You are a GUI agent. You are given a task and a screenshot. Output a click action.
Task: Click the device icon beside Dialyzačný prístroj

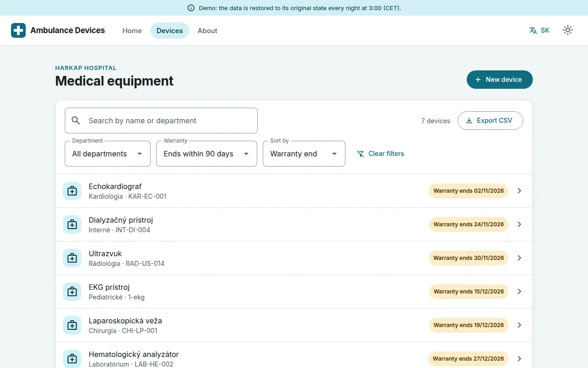click(72, 224)
